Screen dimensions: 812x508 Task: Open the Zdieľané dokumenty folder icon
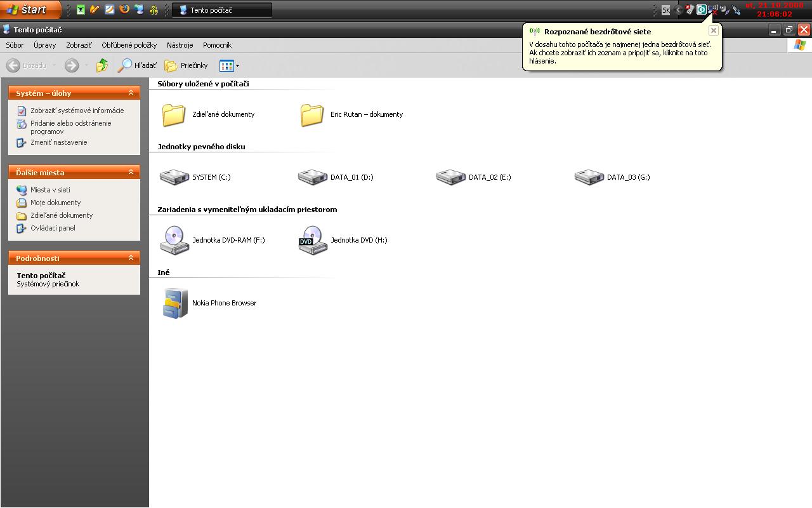tap(174, 114)
